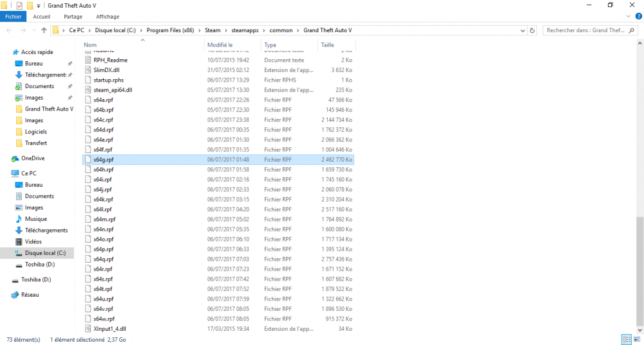The height and width of the screenshot is (345, 644).
Task: Open the recent locations dropdown arrow
Action: click(33, 31)
